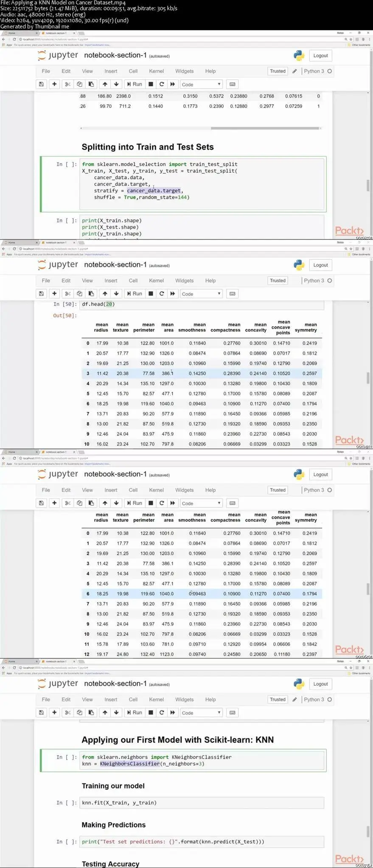This screenshot has height=868, width=373.
Task: Open the Code cell type dropdown above train_test_split
Action: pos(201,84)
